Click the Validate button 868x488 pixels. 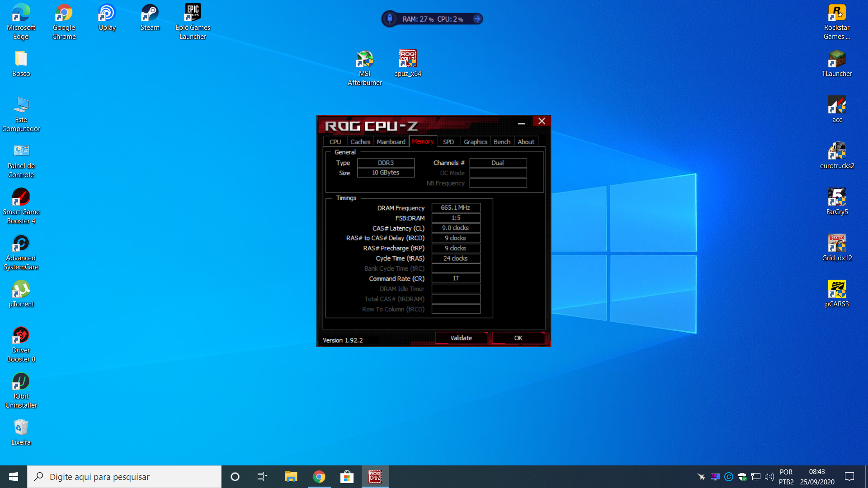pos(461,338)
